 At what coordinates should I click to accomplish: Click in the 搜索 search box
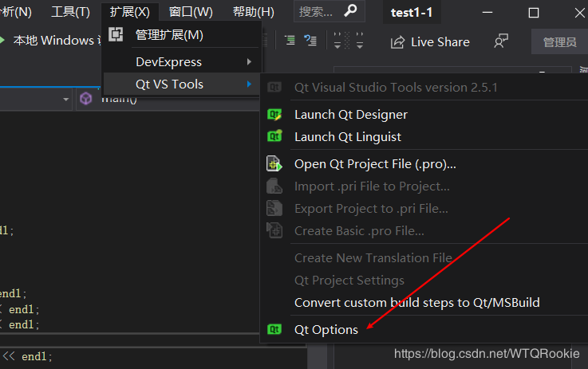pyautogui.click(x=317, y=12)
